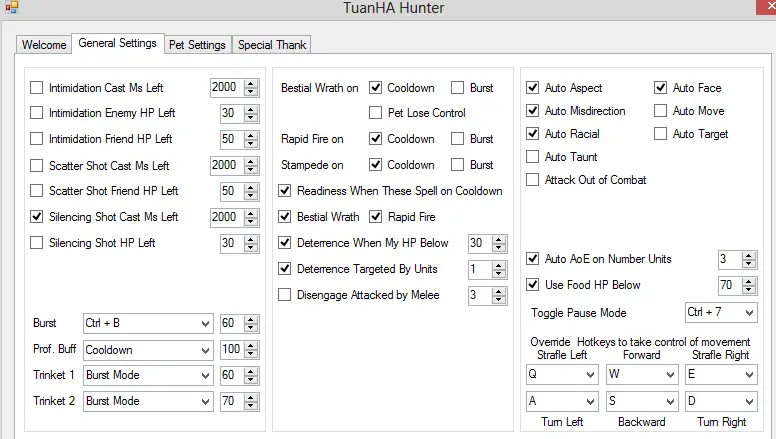Toggle Bestial Wrath Burst checkbox

458,88
